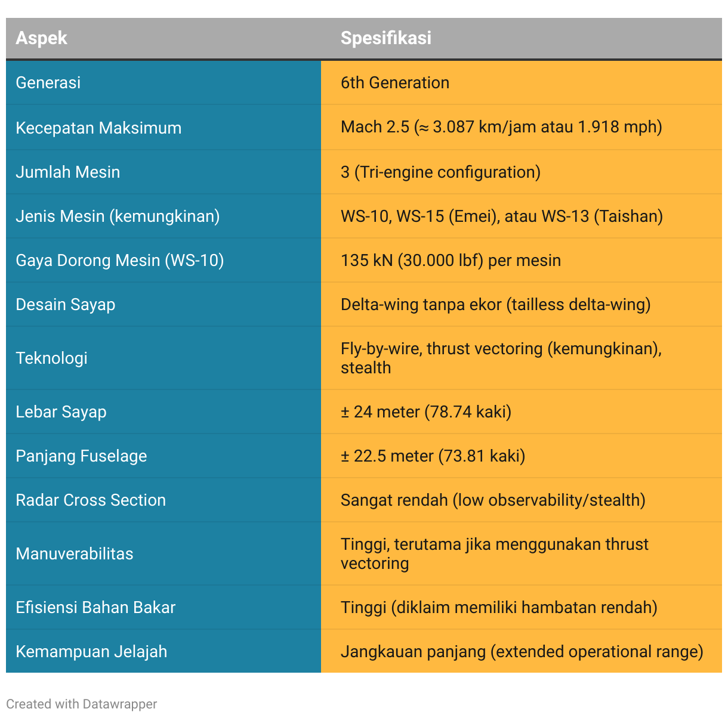Click the Fly-by-wire technology cell

click(501, 358)
